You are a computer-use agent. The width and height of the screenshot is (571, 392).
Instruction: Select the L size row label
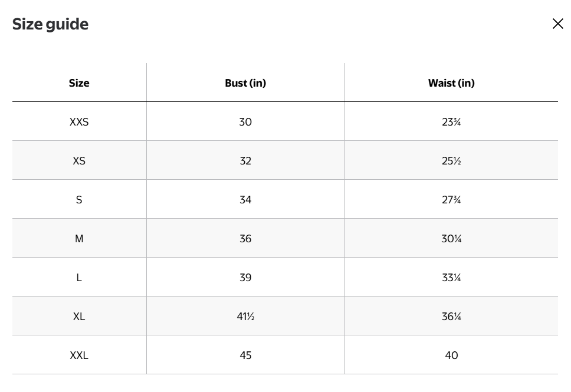coord(79,278)
